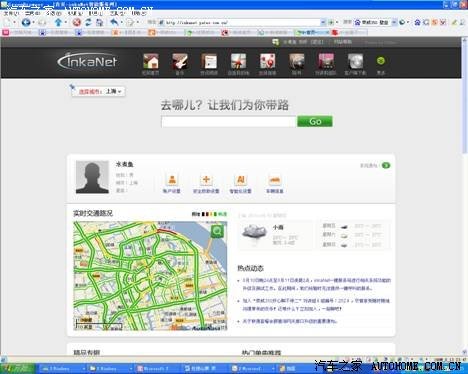The image size is (468, 374).
Task: Click the destination search input field
Action: tap(229, 122)
